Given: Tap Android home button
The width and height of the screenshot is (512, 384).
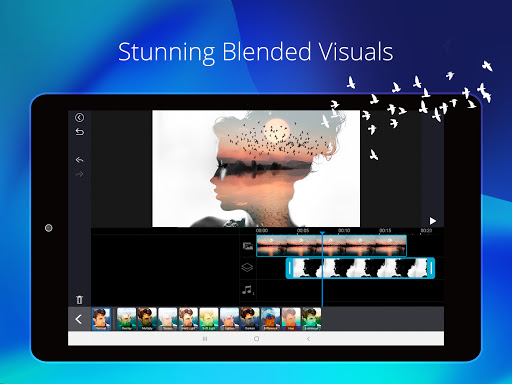Looking at the screenshot, I should (x=256, y=339).
